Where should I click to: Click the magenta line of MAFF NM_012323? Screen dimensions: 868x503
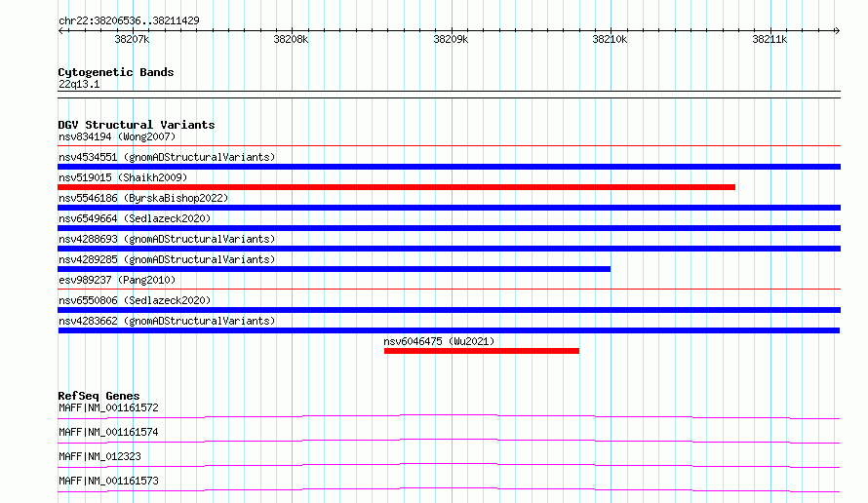click(x=449, y=465)
